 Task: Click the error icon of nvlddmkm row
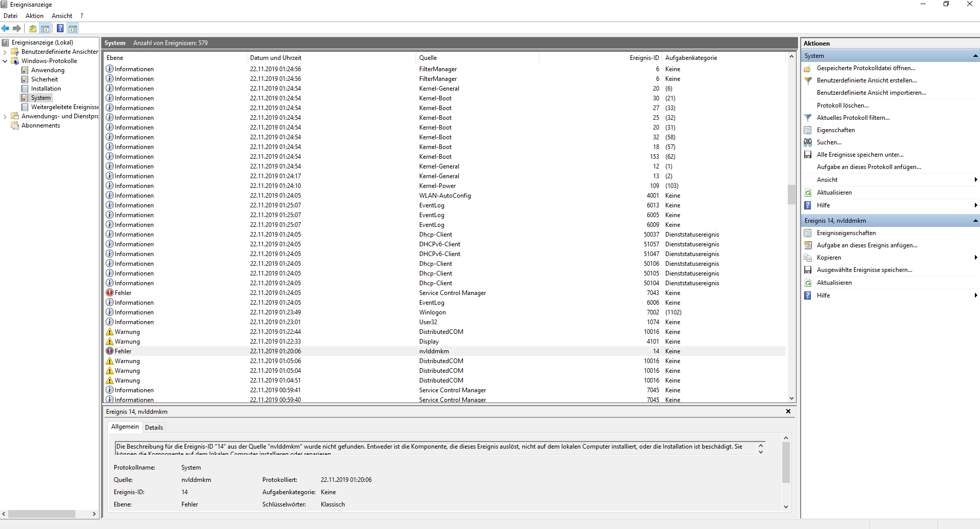(x=110, y=351)
